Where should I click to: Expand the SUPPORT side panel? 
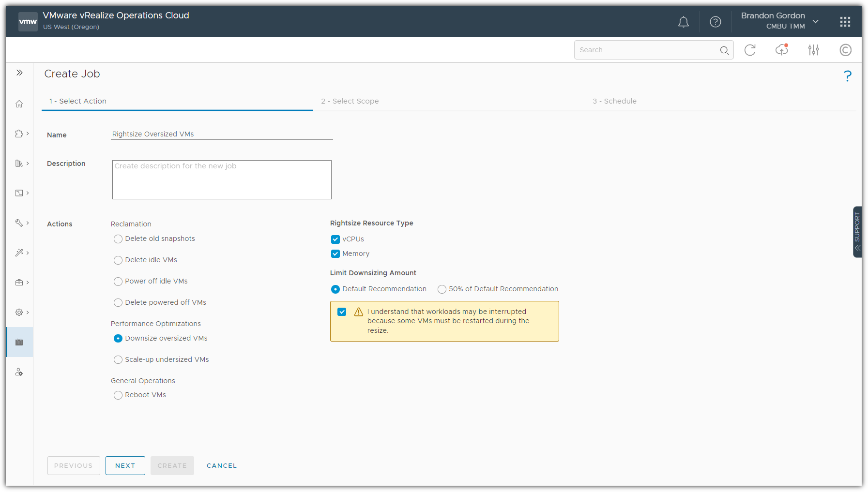(x=857, y=232)
